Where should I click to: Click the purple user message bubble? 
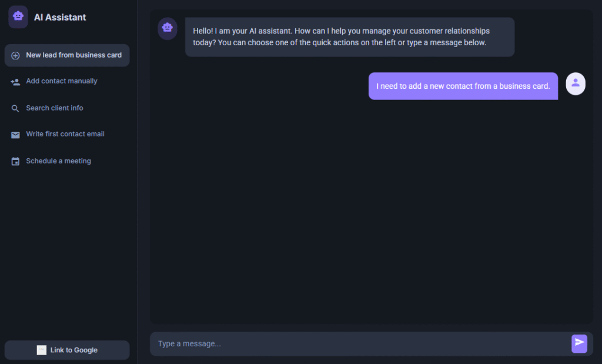463,86
